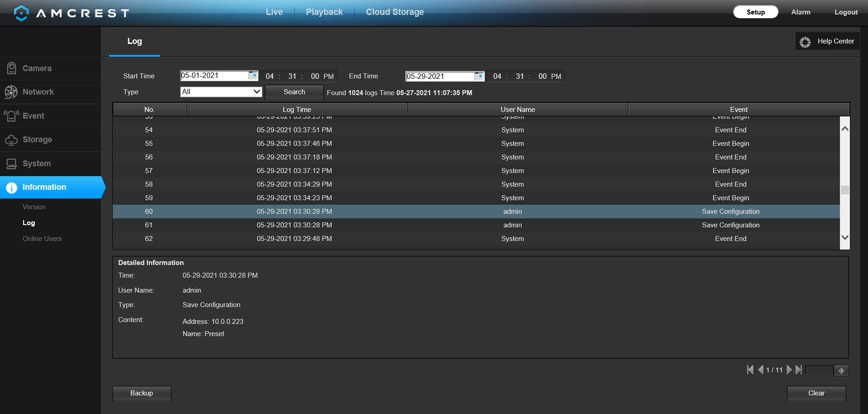Go to the previous log page
Viewport: 868px width, 414px height.
pos(761,370)
